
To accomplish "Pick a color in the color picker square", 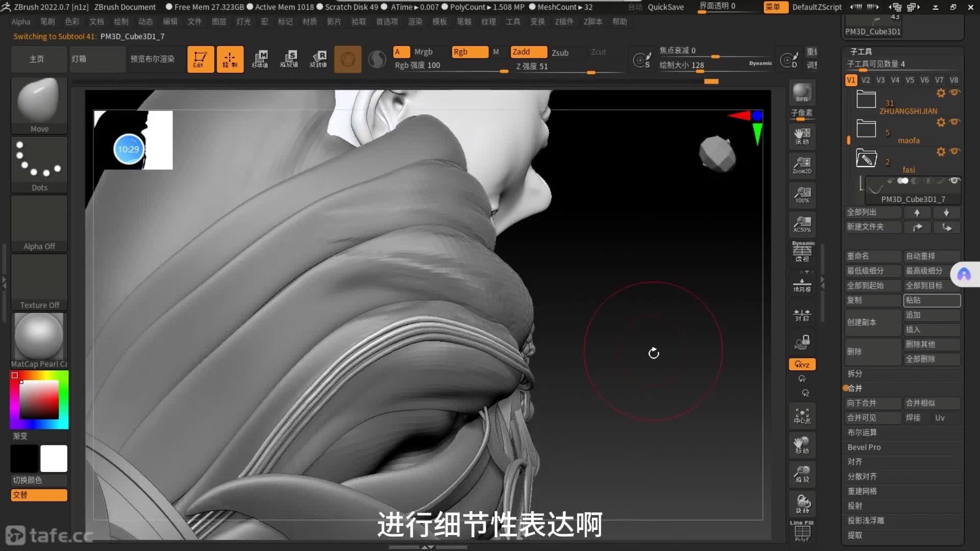I will point(39,400).
